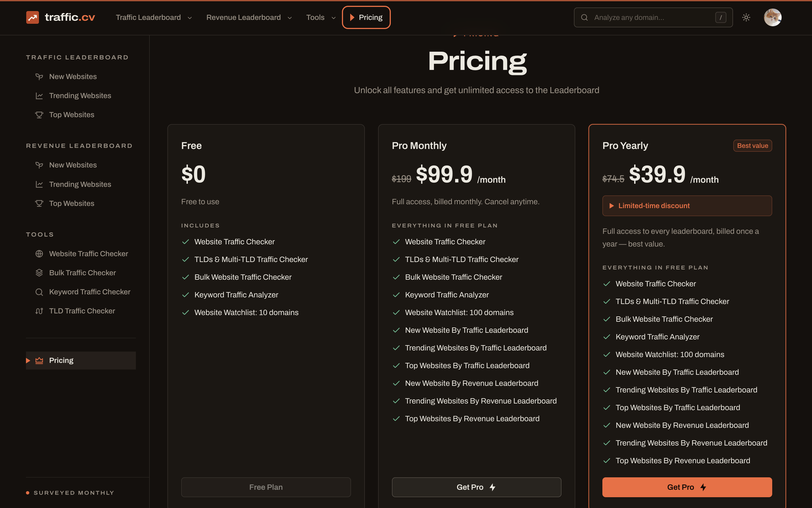Click the search magnifier icon
This screenshot has width=812, height=508.
point(584,17)
